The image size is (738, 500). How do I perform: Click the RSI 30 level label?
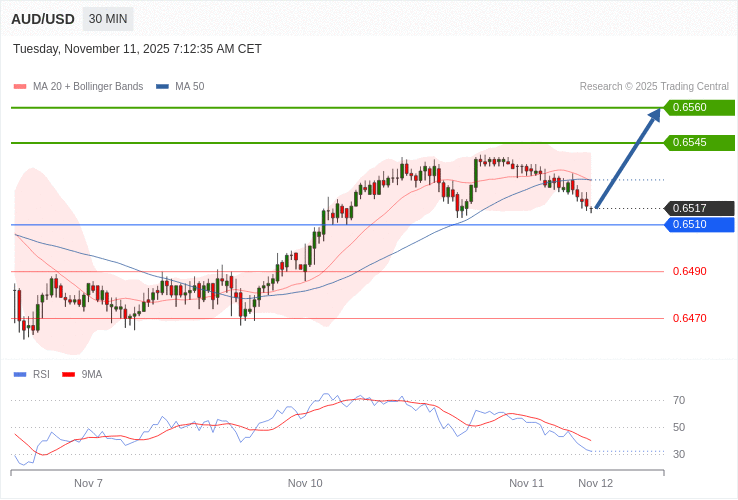(x=679, y=454)
